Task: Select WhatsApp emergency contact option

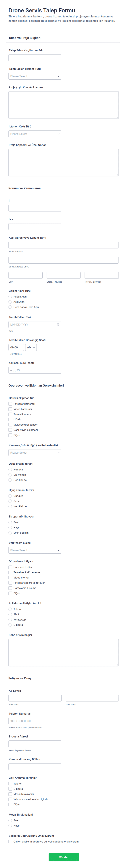Action: [x=10, y=620]
